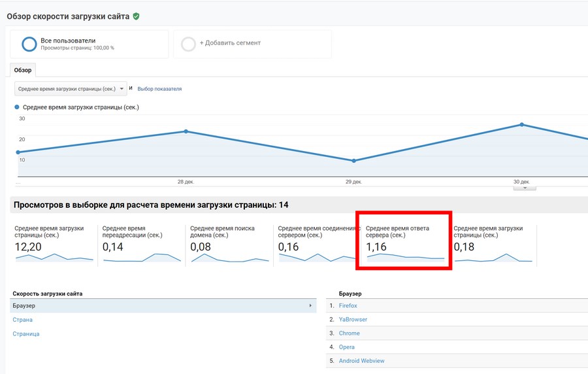Select the 'Все пользователи' segment circle
The image size is (588, 374).
tap(29, 44)
